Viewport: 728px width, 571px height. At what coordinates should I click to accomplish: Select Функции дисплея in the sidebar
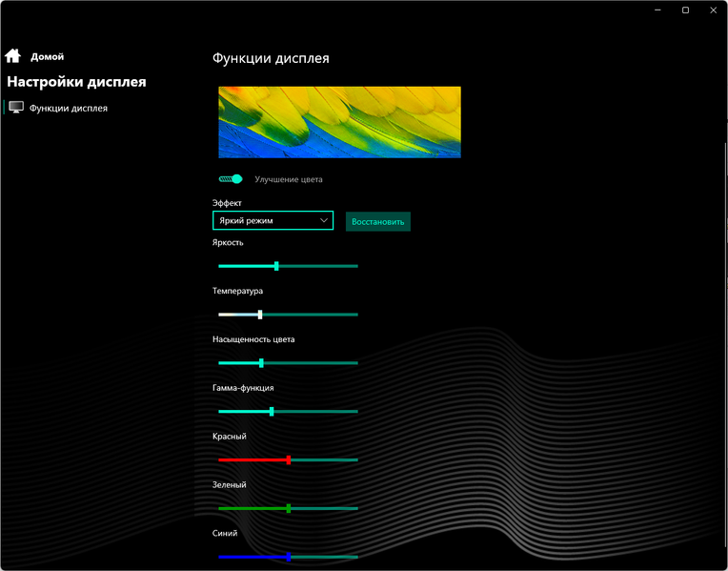pyautogui.click(x=69, y=109)
